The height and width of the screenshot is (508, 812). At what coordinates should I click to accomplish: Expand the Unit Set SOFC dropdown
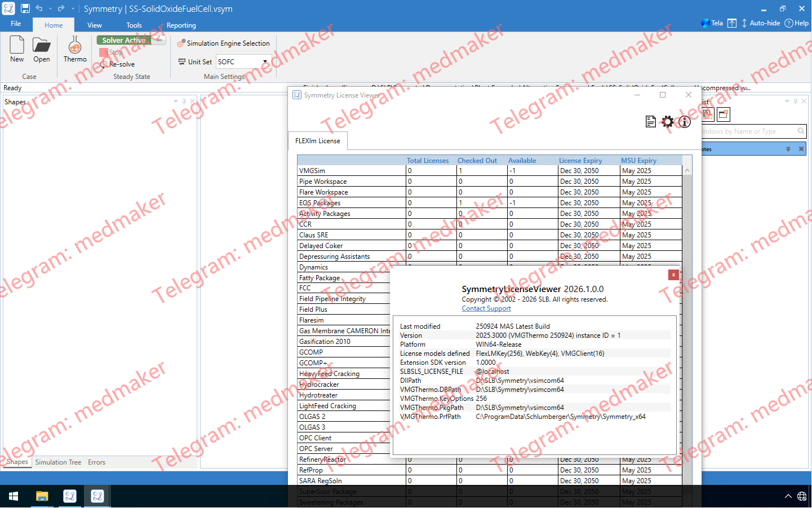point(265,62)
